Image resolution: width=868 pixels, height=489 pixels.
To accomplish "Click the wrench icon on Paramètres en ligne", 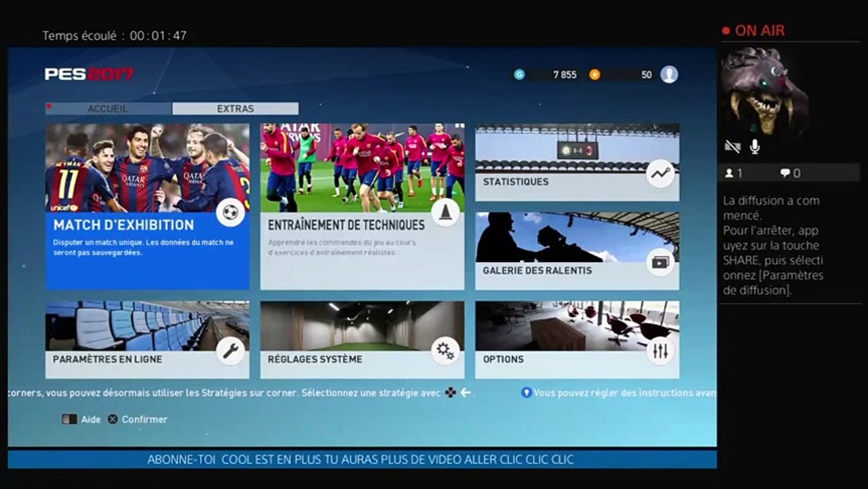I will pyautogui.click(x=231, y=351).
